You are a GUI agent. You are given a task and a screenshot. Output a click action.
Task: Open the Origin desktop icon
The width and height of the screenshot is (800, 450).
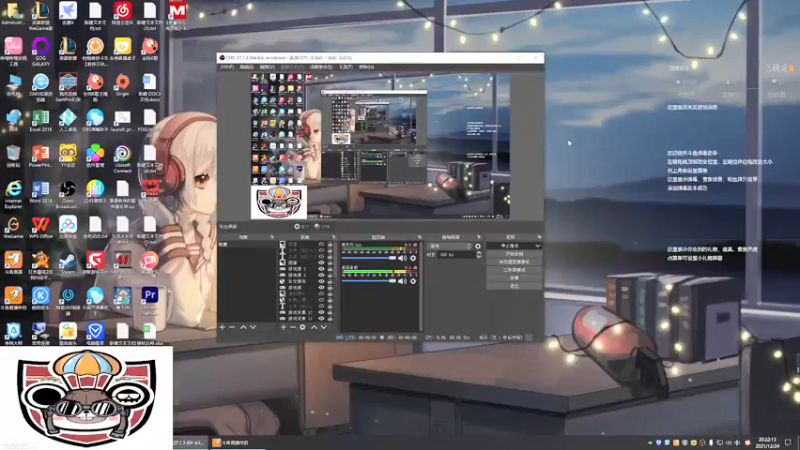(122, 85)
